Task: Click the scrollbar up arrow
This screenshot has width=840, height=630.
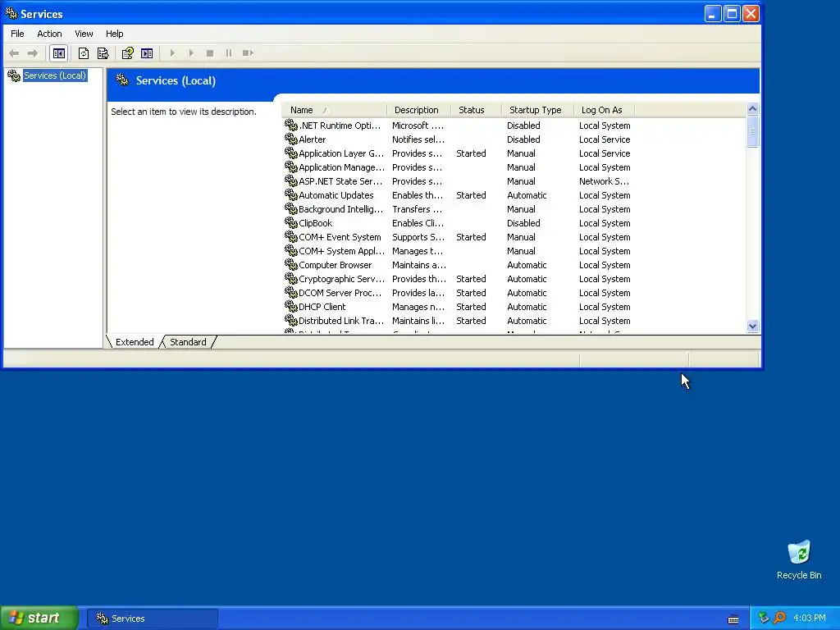Action: coord(752,109)
